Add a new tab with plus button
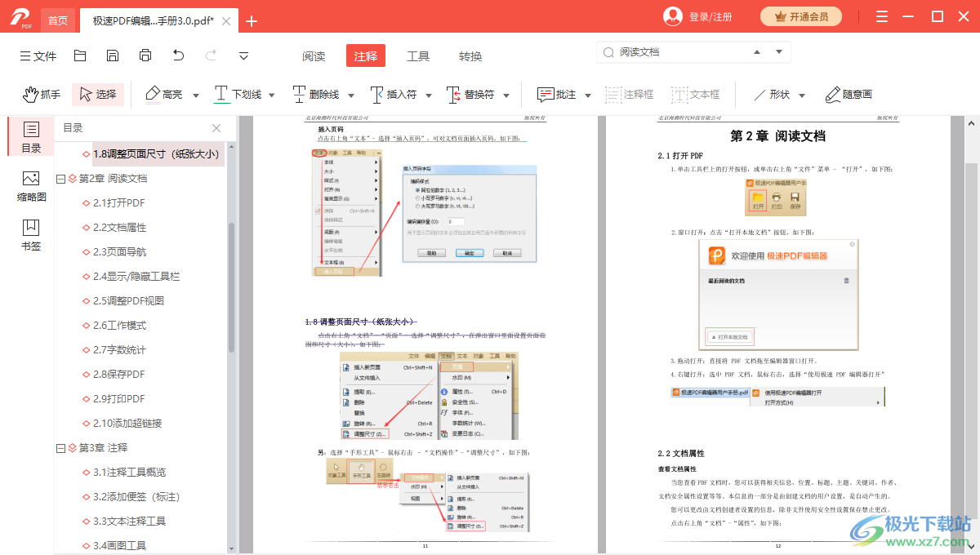The image size is (980, 555). click(x=252, y=21)
